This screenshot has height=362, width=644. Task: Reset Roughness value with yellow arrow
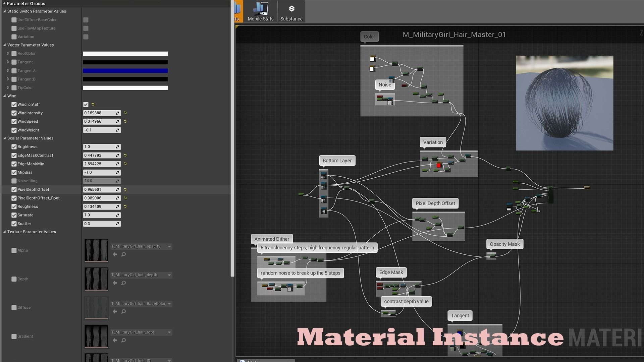(x=125, y=206)
